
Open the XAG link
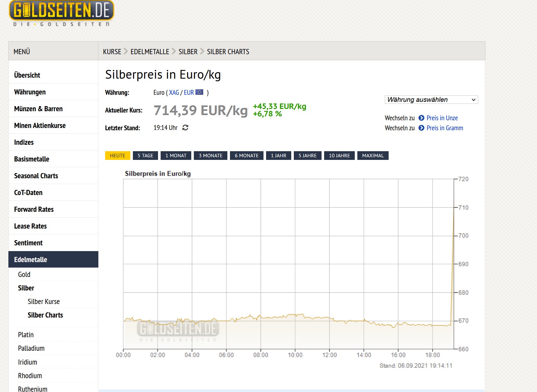point(174,93)
